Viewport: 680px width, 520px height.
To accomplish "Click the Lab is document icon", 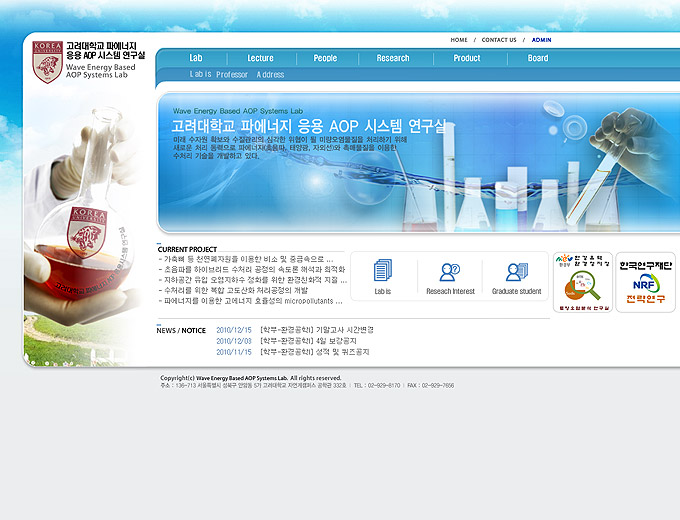I will (x=383, y=271).
